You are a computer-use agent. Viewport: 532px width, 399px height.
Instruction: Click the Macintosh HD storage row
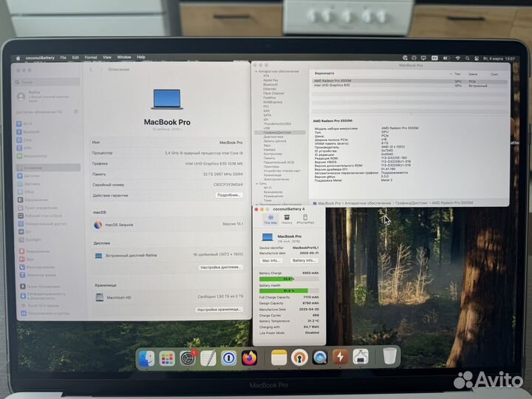pyautogui.click(x=169, y=297)
